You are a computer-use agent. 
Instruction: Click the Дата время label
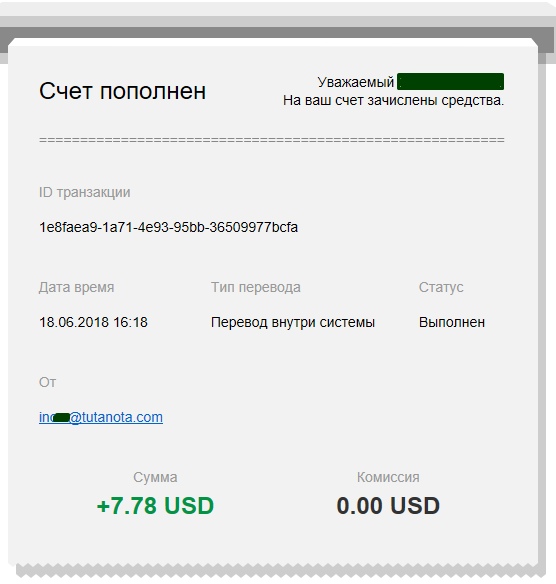point(76,287)
